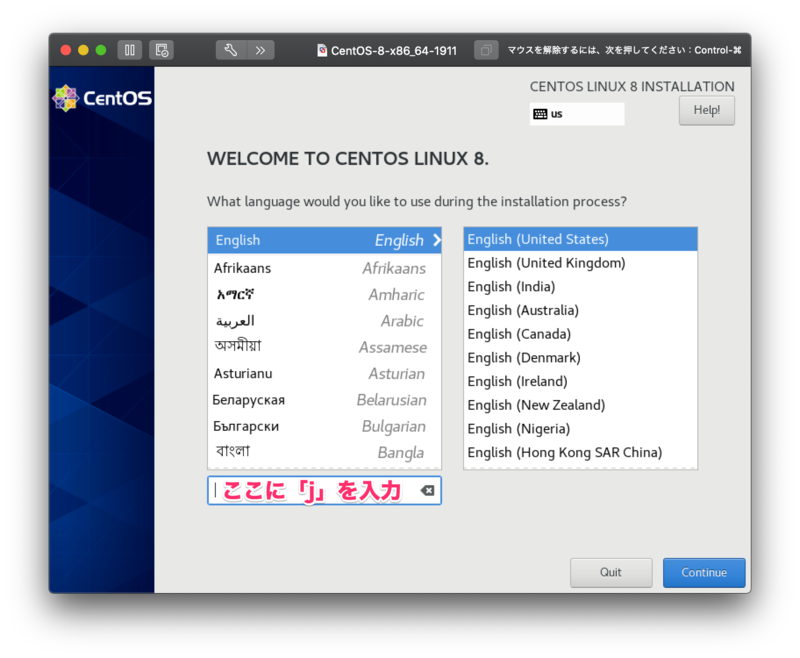Open VM settings wrench icon
The height and width of the screenshot is (658, 800).
click(x=231, y=50)
